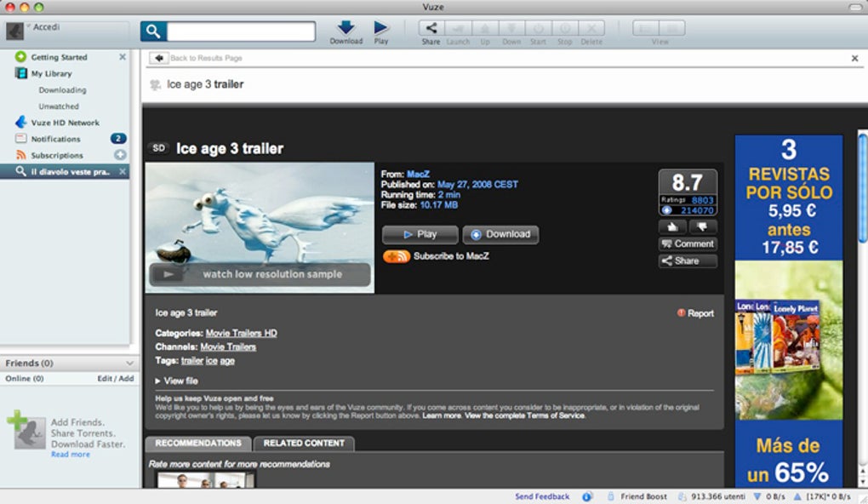Click the Comment button
This screenshot has height=504, width=868.
click(x=688, y=243)
